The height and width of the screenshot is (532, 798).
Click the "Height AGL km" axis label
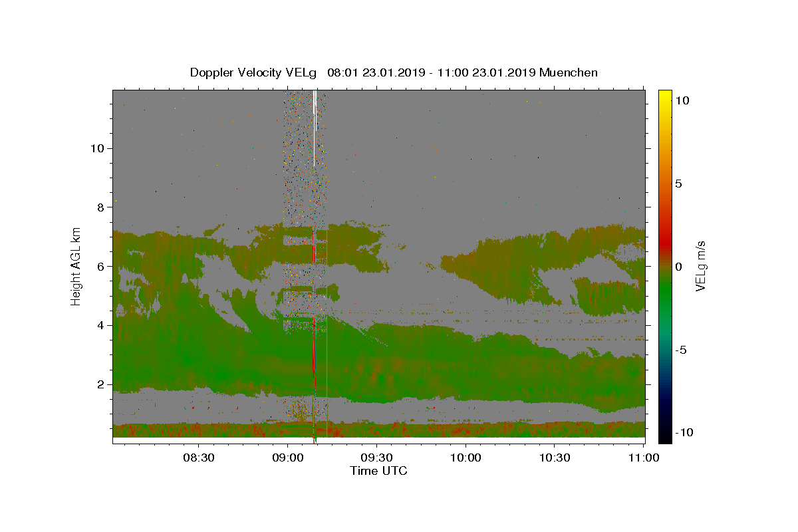(x=76, y=267)
